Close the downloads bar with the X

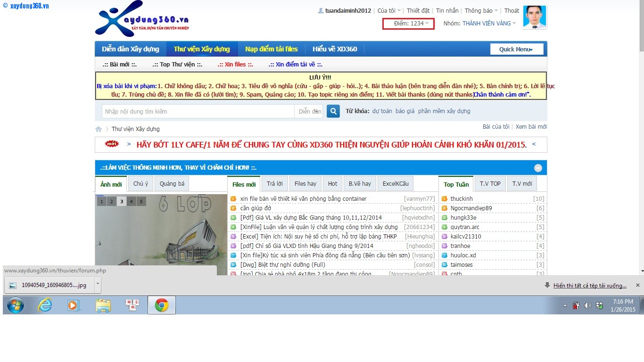point(638,285)
